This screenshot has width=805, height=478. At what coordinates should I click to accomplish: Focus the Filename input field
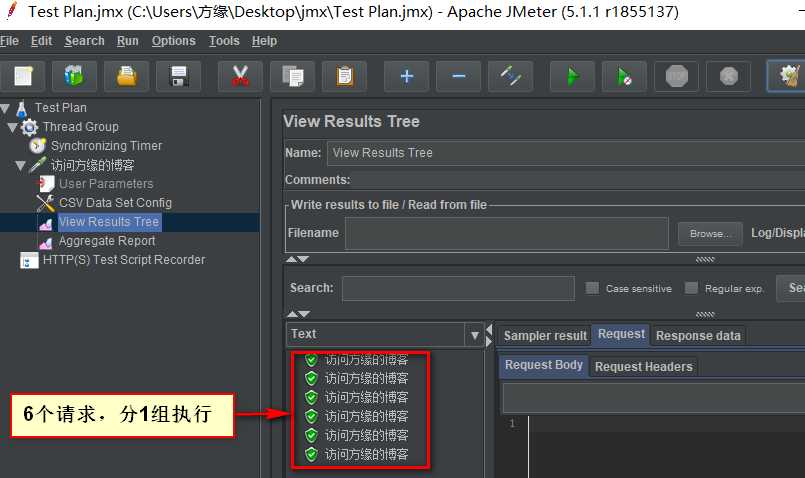pyautogui.click(x=507, y=234)
